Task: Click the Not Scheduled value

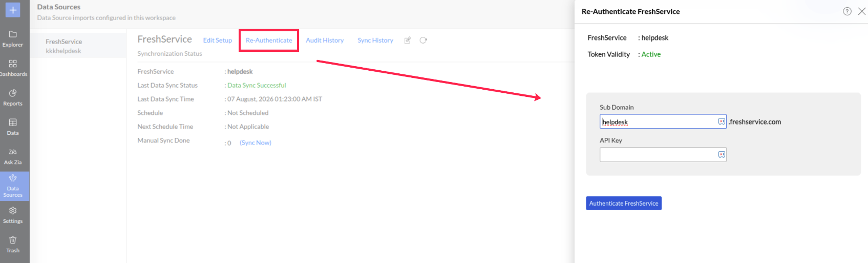Action: coord(248,113)
